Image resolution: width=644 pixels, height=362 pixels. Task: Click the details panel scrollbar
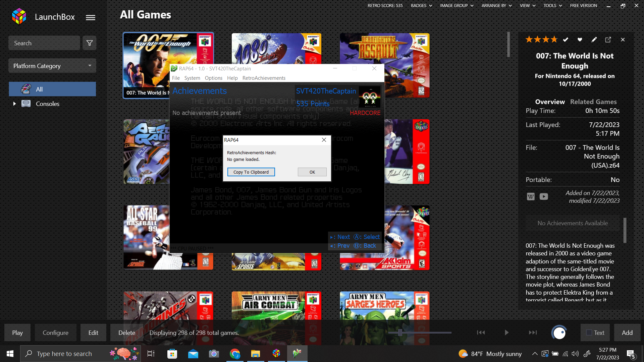(625, 230)
